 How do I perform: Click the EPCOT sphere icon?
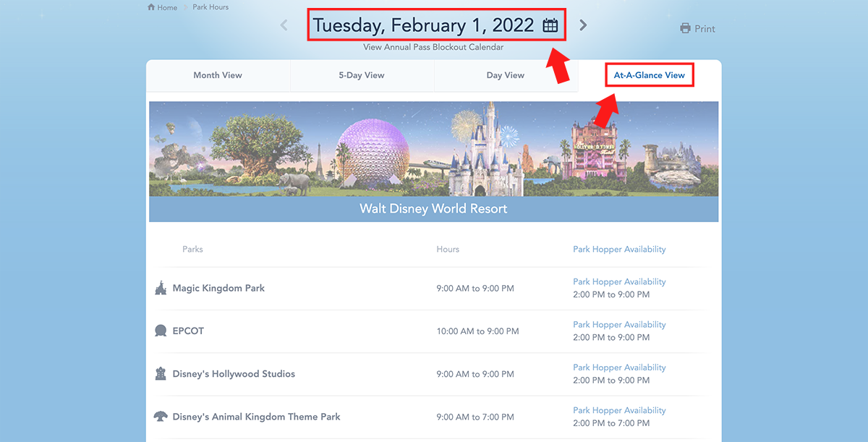(161, 331)
